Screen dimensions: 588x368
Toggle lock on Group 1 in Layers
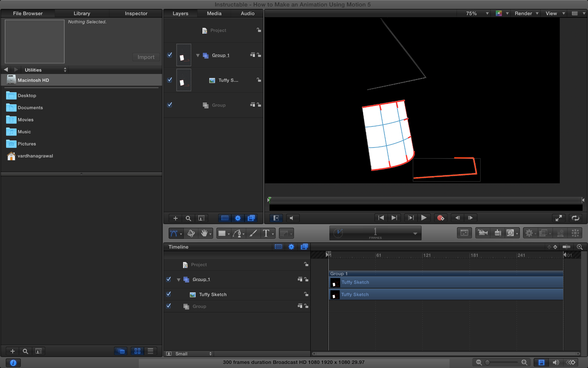coord(259,55)
